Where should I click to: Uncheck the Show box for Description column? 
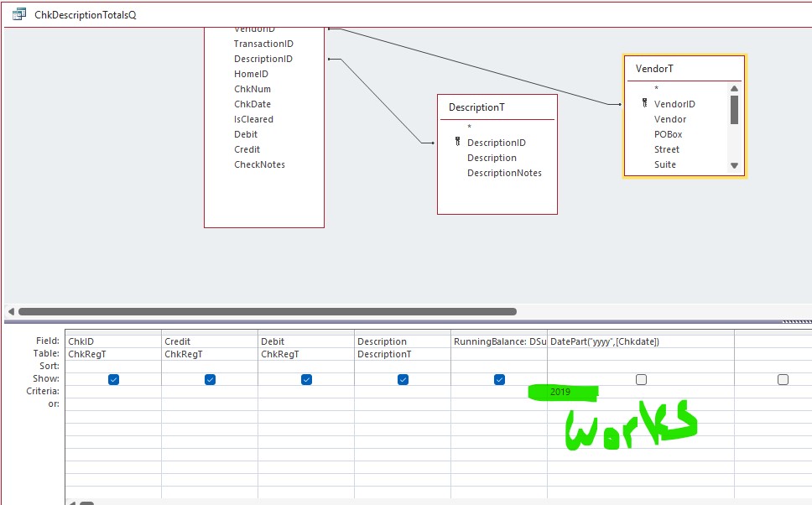tap(403, 380)
